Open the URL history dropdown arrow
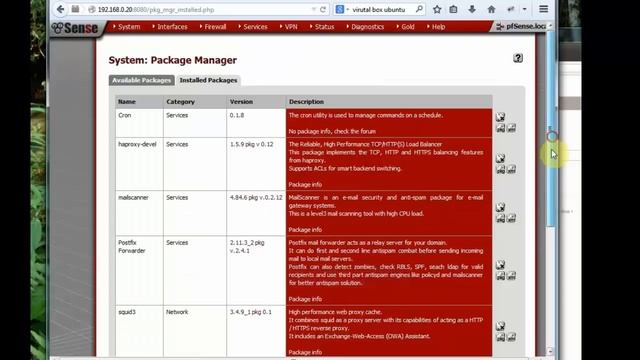 pos(314,9)
